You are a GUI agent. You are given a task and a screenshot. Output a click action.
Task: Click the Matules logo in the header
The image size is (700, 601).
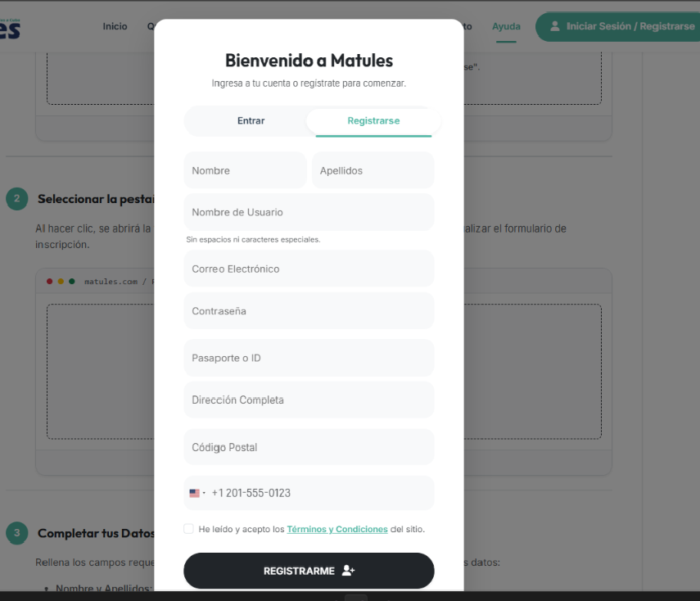(10, 29)
